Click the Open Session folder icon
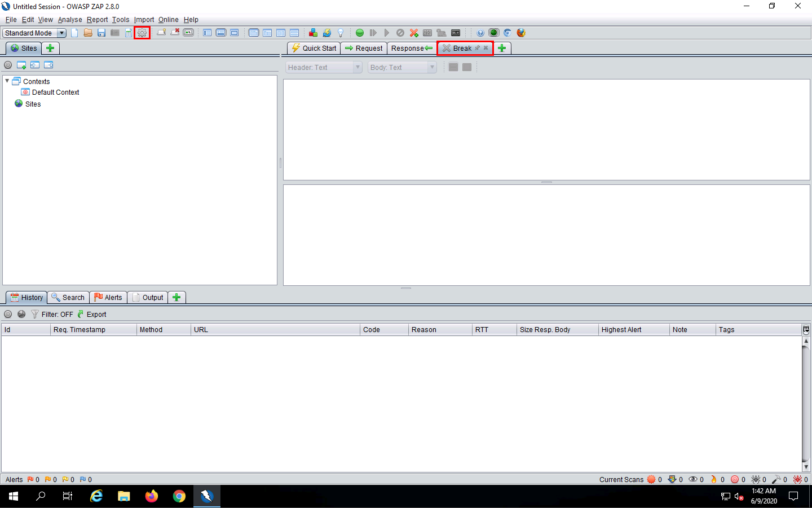The width and height of the screenshot is (812, 508). coord(88,33)
